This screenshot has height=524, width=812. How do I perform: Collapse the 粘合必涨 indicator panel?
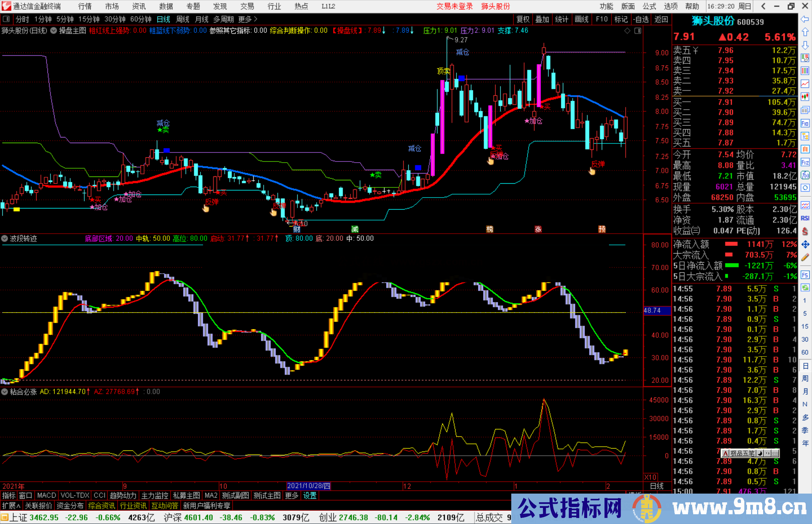5,392
